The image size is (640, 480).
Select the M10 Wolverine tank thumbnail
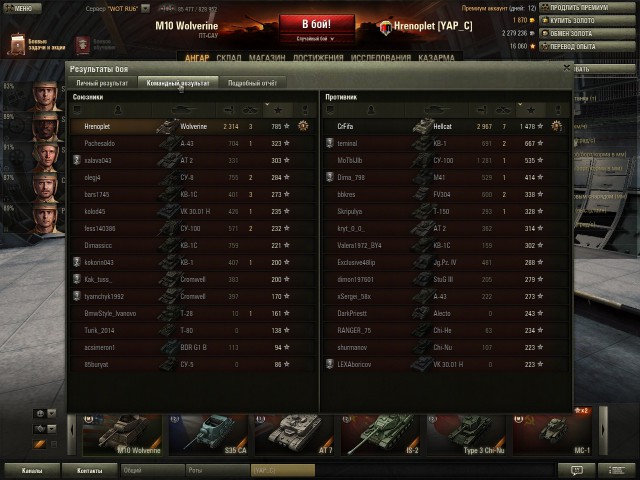tap(122, 435)
